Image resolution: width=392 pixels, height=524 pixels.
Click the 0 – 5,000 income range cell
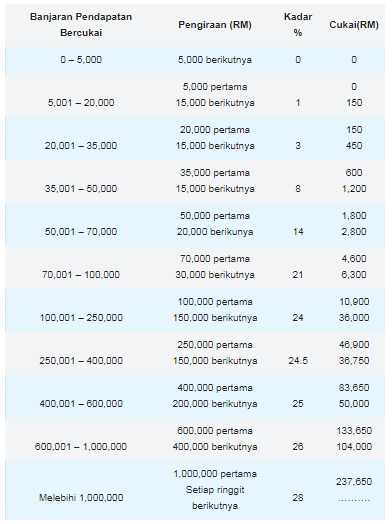pyautogui.click(x=81, y=60)
